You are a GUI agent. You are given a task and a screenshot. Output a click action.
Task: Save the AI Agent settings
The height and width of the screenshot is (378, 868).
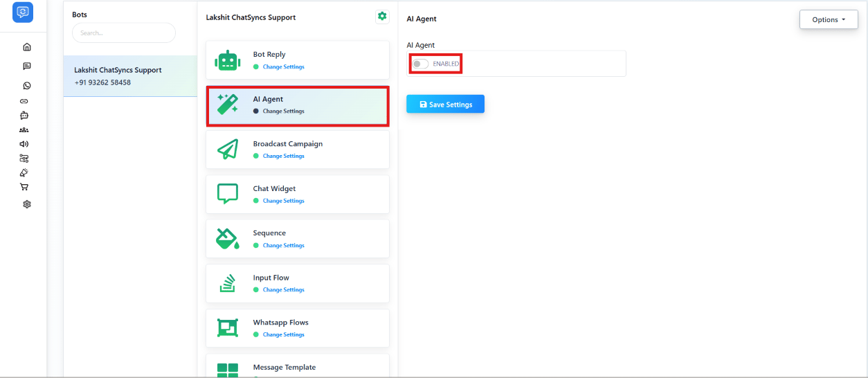(445, 105)
